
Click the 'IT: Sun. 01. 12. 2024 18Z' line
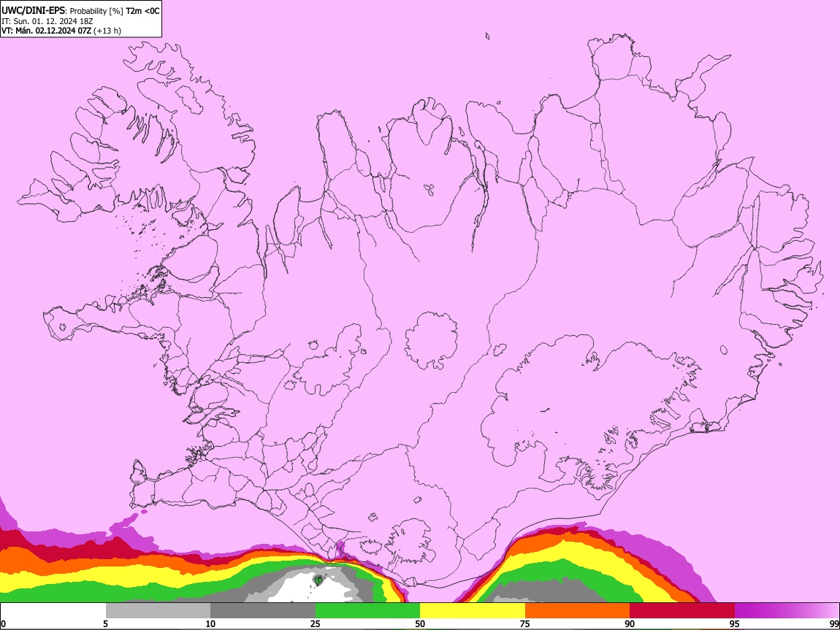(x=47, y=21)
